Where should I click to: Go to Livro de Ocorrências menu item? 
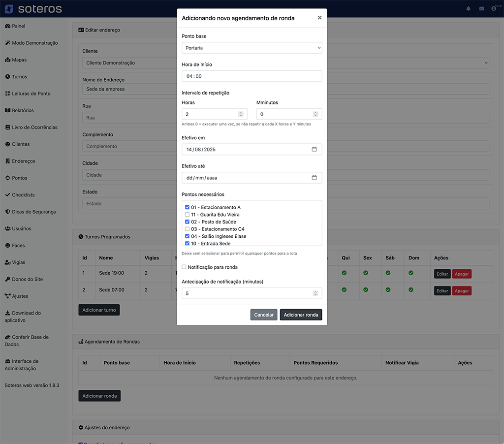[34, 127]
